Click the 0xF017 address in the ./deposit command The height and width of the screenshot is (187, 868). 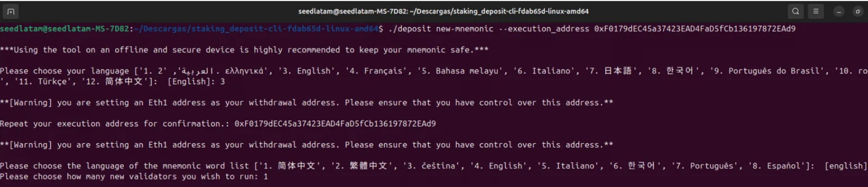pyautogui.click(x=694, y=29)
